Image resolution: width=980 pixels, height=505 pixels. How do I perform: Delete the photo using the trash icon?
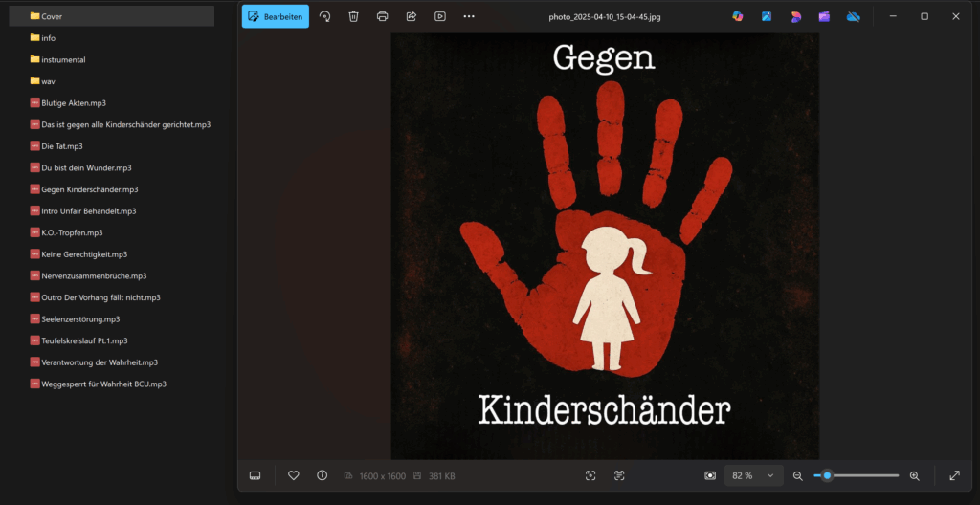tap(354, 17)
